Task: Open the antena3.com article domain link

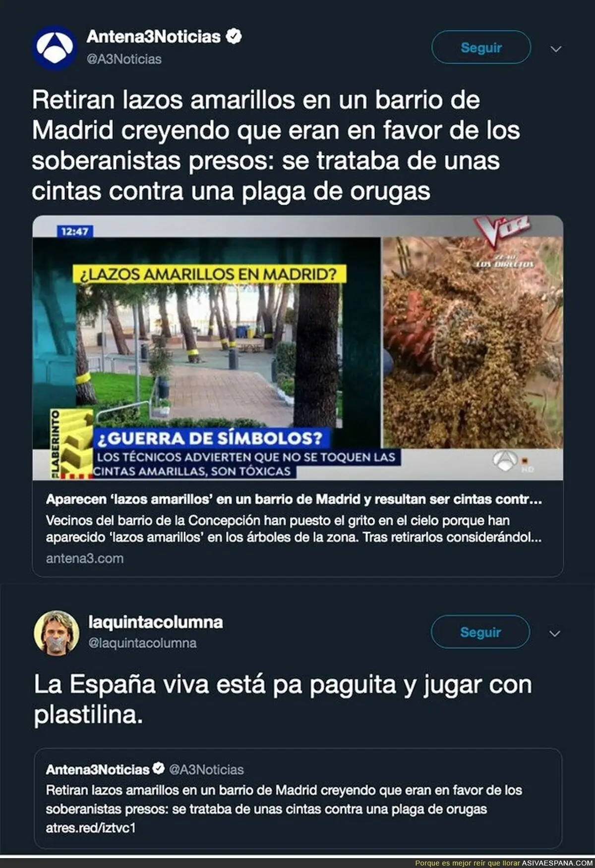Action: (x=85, y=558)
